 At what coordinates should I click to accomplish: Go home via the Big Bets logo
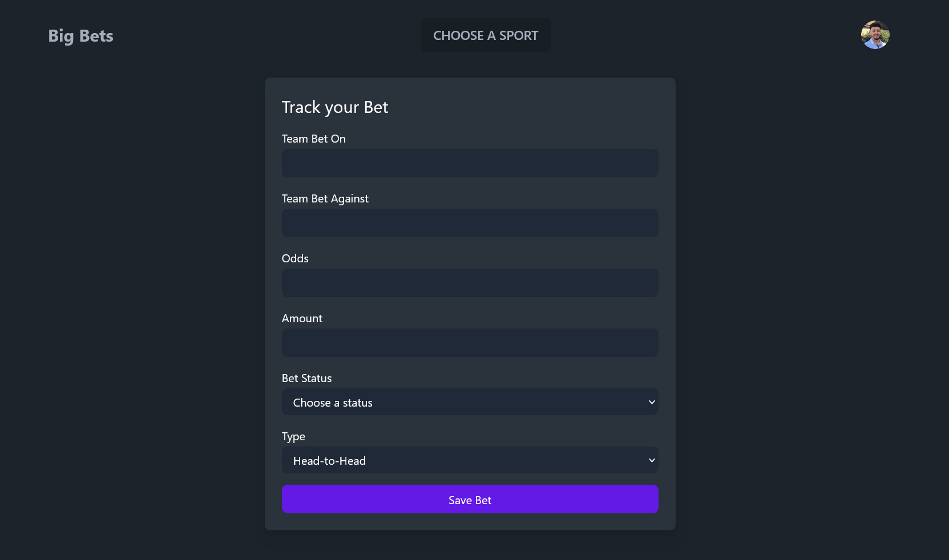(80, 35)
